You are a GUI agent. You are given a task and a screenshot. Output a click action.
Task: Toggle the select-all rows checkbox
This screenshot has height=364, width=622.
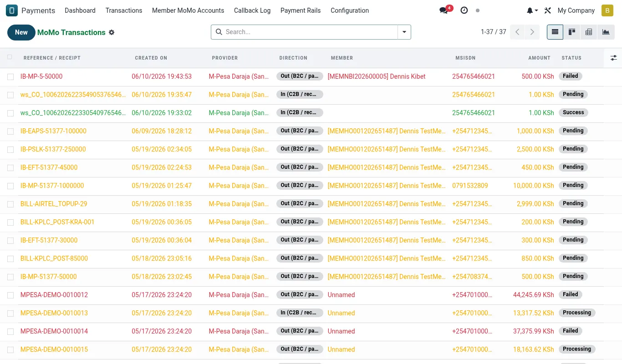point(10,57)
